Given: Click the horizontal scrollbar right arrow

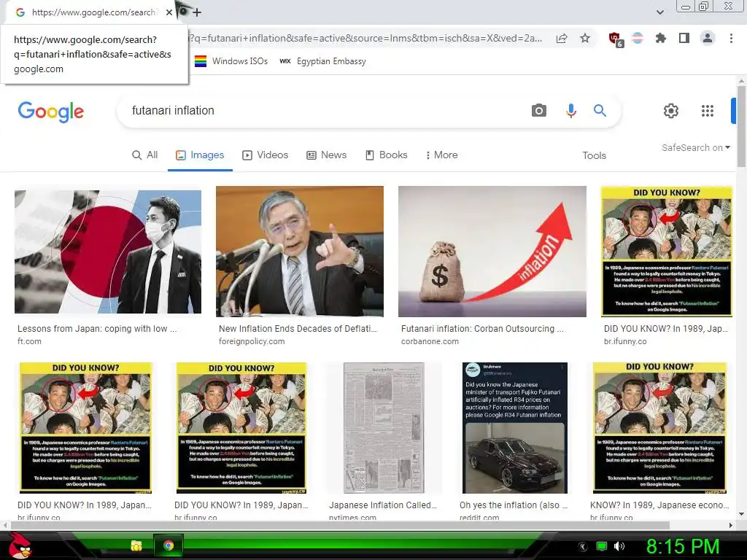Looking at the screenshot, I should 731,525.
